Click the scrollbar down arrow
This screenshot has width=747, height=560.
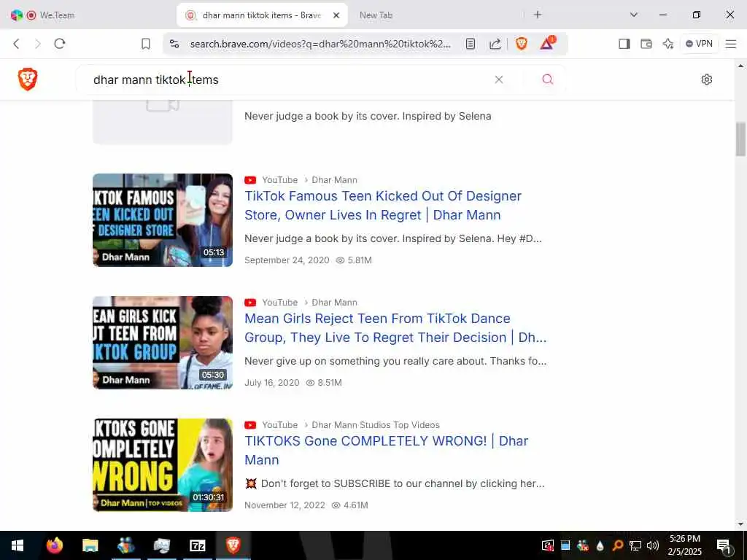coord(740,524)
